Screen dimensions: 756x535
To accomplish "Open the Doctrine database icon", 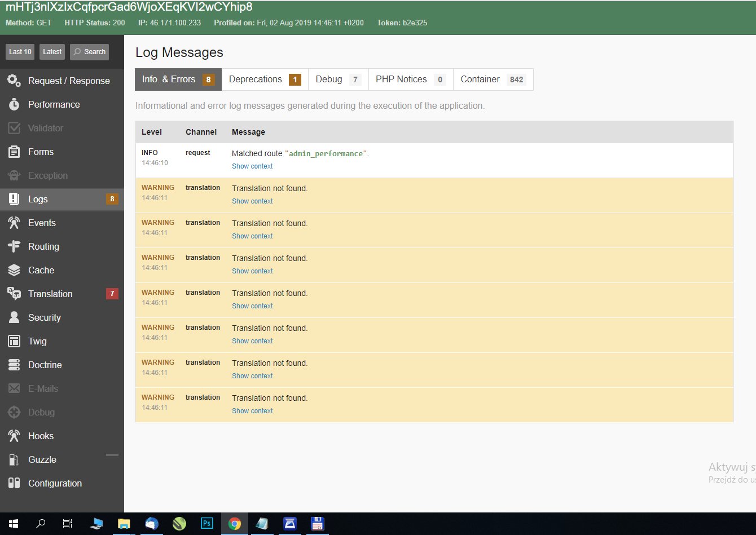I will click(x=14, y=365).
